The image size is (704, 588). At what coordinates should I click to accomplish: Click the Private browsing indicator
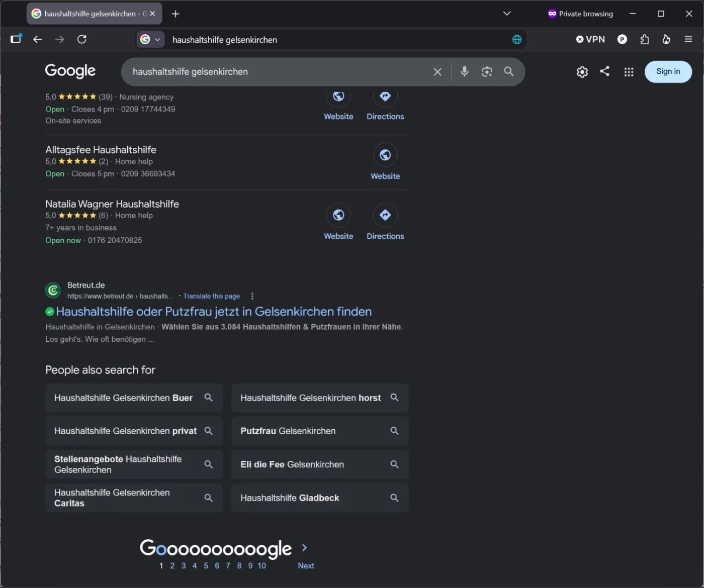tap(580, 14)
